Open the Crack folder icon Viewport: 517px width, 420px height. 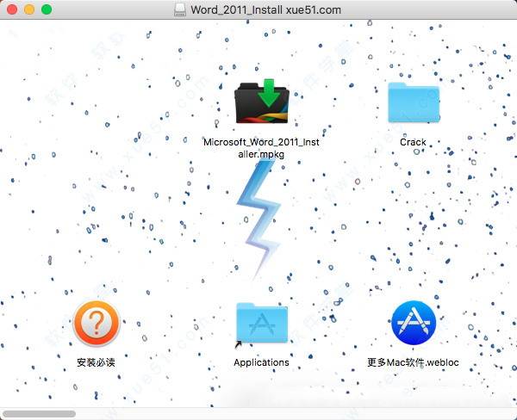click(414, 102)
